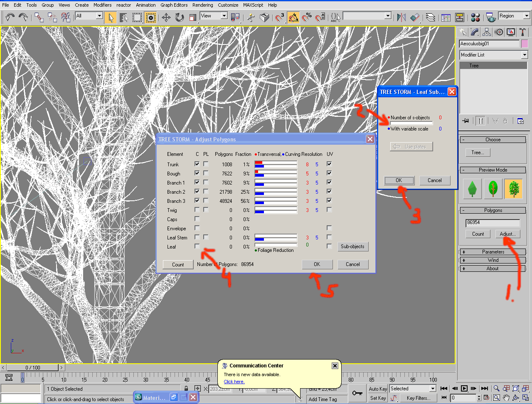532x404 pixels.
Task: Select the Move transform tool
Action: (x=166, y=17)
